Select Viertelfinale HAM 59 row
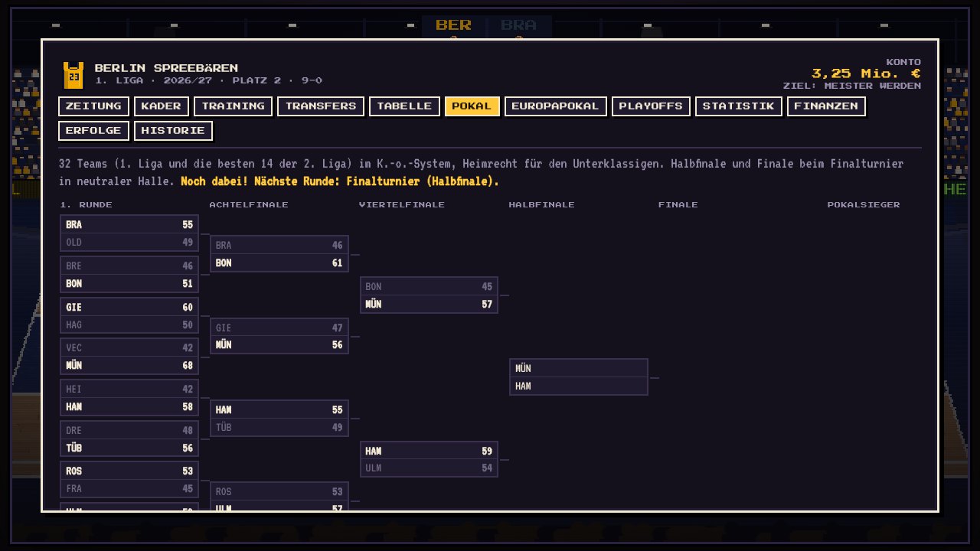 (x=429, y=452)
